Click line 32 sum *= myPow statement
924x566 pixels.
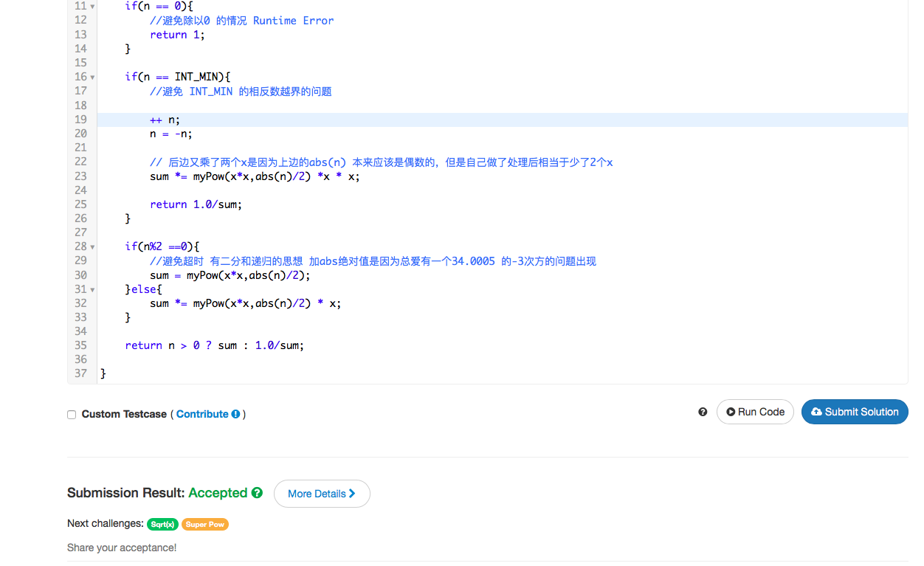246,303
